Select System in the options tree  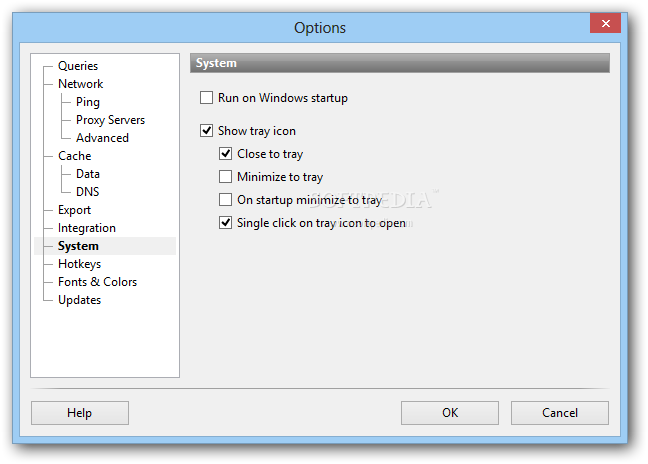[x=78, y=246]
